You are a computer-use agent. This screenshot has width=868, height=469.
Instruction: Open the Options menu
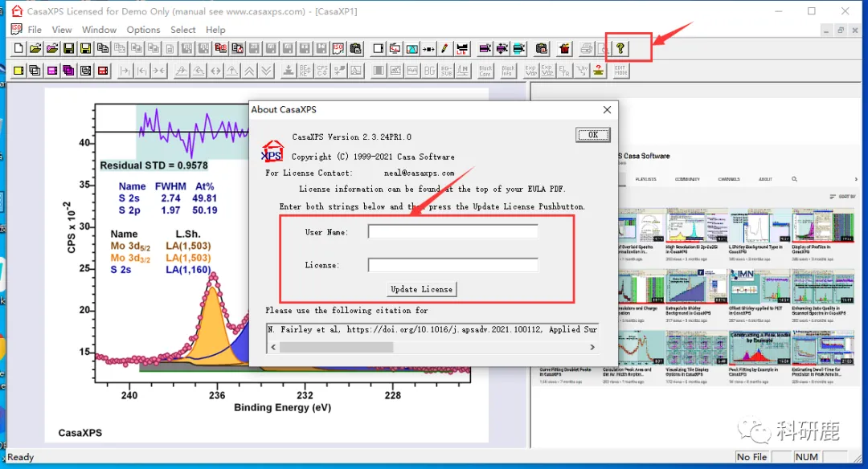click(143, 30)
